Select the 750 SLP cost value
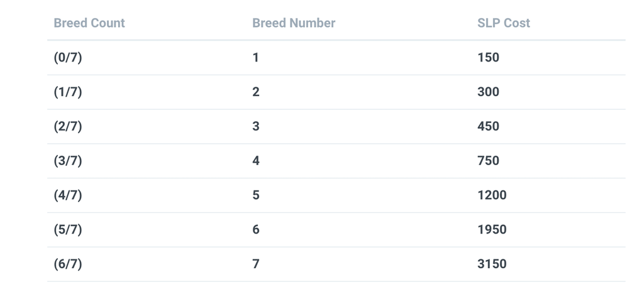The image size is (644, 297). pyautogui.click(x=488, y=161)
